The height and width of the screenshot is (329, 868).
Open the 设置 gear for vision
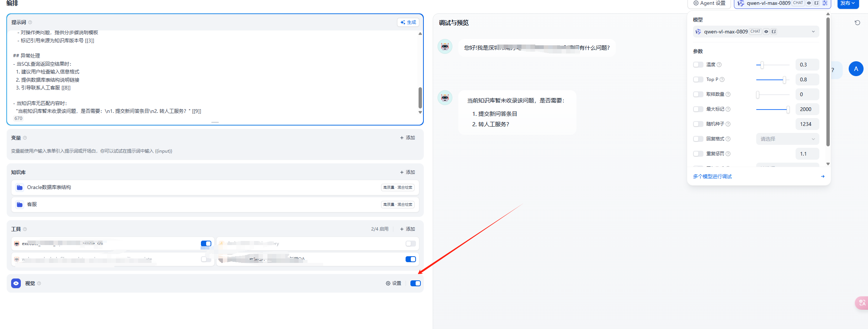tap(394, 283)
